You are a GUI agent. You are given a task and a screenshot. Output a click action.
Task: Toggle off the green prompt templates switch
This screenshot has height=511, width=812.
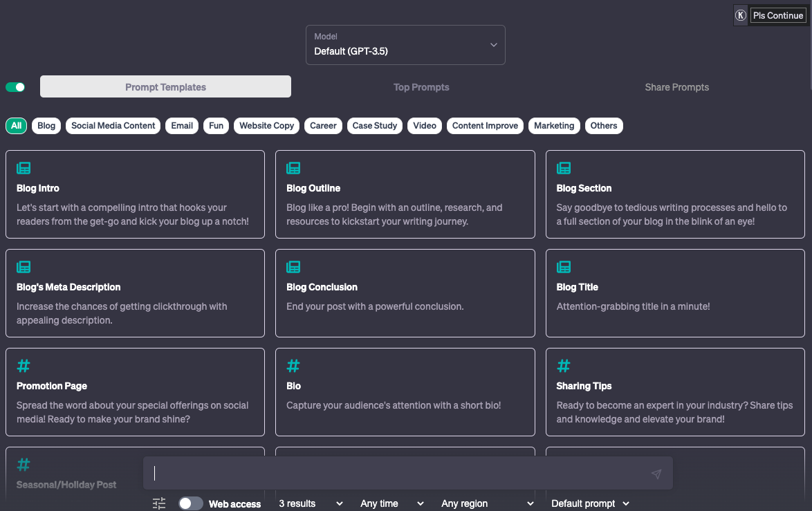pos(15,87)
